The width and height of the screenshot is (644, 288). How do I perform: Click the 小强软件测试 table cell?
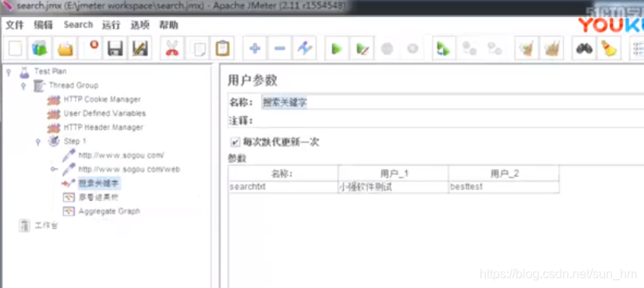393,187
